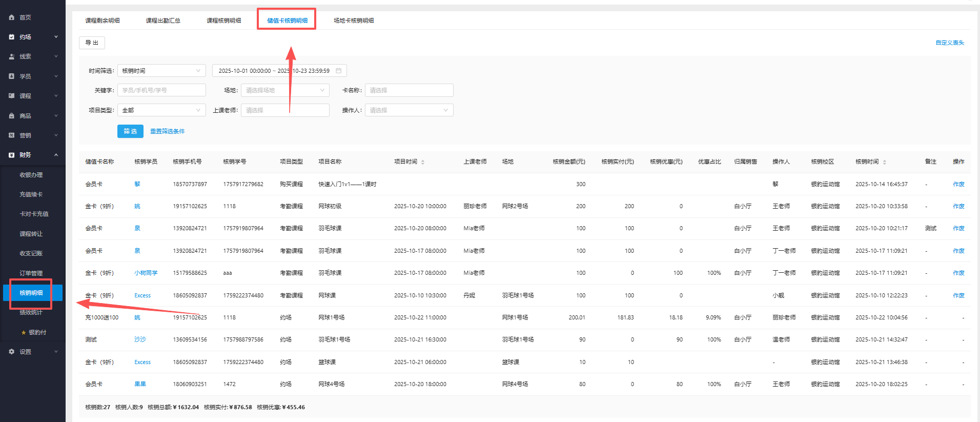This screenshot has width=980, height=422.
Task: Click the 测试 remark cell
Action: click(930, 228)
